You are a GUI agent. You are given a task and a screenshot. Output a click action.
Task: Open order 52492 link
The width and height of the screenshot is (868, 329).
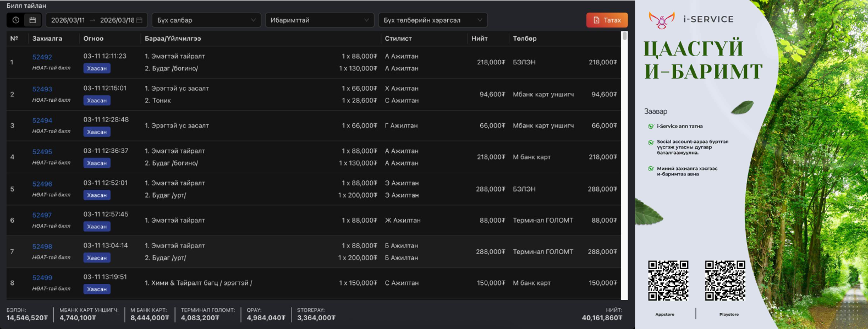42,57
